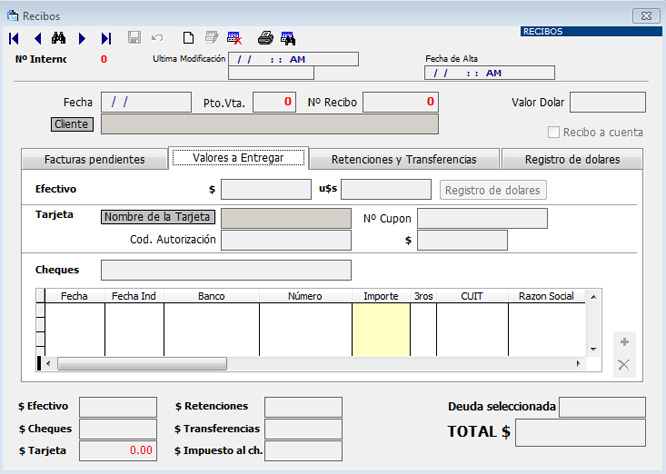Print the receipt with printer icon
The height and width of the screenshot is (474, 666).
265,38
